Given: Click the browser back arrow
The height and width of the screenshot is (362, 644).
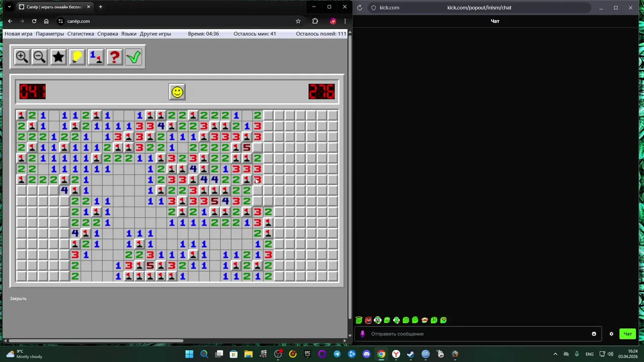Looking at the screenshot, I should (x=10, y=21).
